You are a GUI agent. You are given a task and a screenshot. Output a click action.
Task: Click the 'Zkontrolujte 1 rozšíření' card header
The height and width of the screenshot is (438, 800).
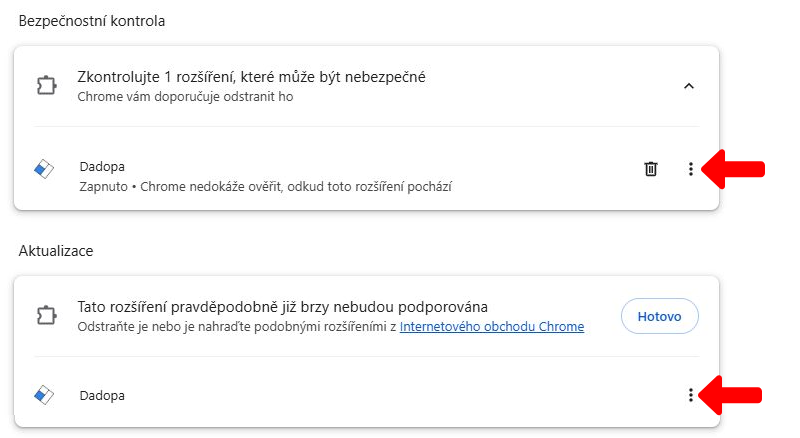click(x=252, y=77)
